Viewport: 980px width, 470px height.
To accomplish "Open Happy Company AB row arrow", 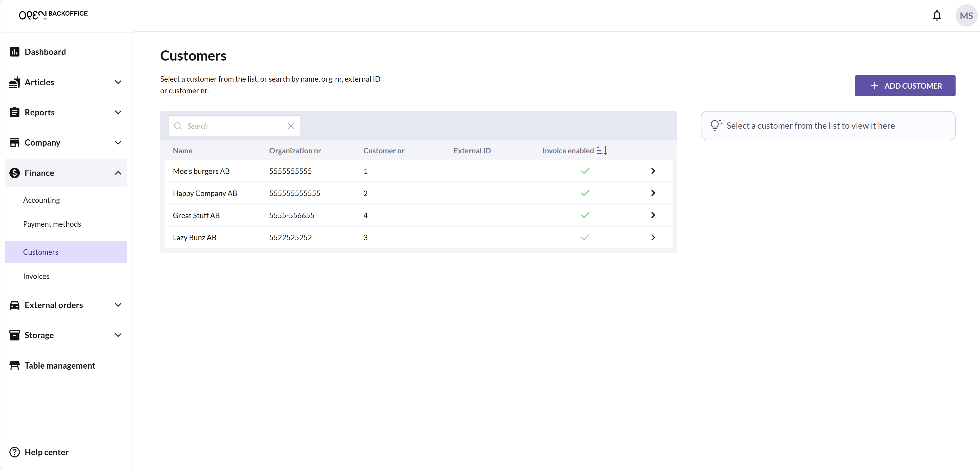I will click(x=653, y=193).
